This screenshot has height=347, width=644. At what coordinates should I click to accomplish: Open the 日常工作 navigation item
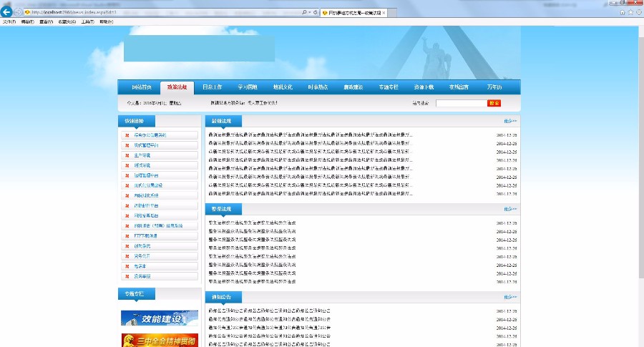tap(213, 87)
